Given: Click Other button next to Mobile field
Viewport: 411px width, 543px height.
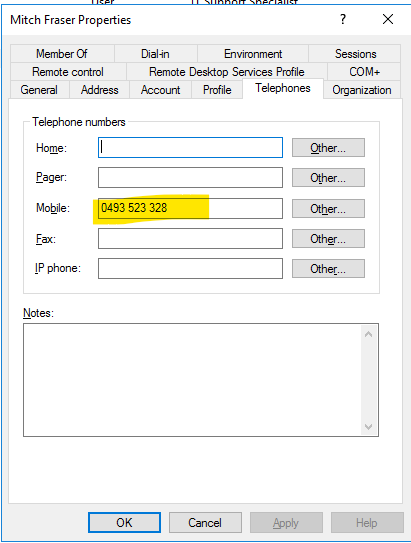Looking at the screenshot, I should click(328, 209).
